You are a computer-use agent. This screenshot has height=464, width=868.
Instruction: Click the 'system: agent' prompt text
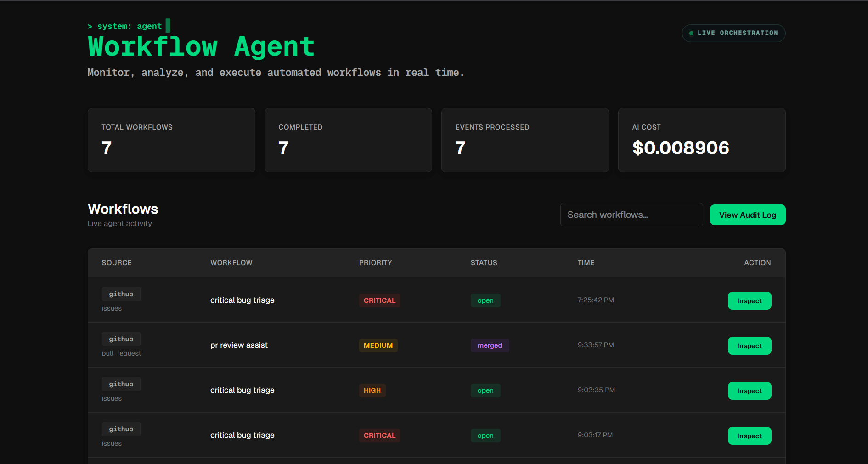pos(130,26)
